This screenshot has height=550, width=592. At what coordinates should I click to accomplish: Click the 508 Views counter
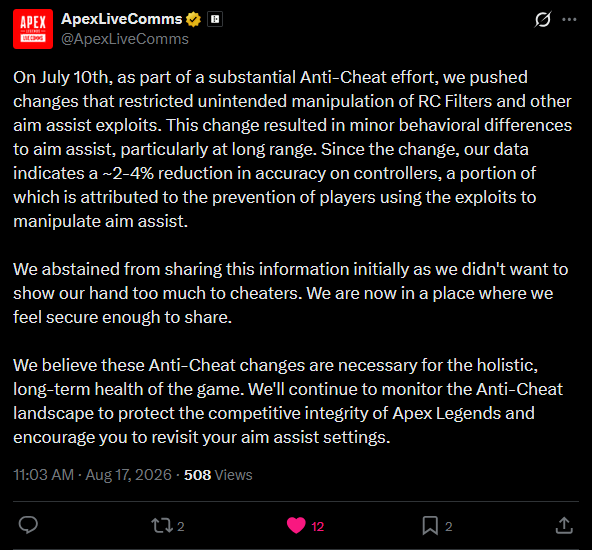218,475
